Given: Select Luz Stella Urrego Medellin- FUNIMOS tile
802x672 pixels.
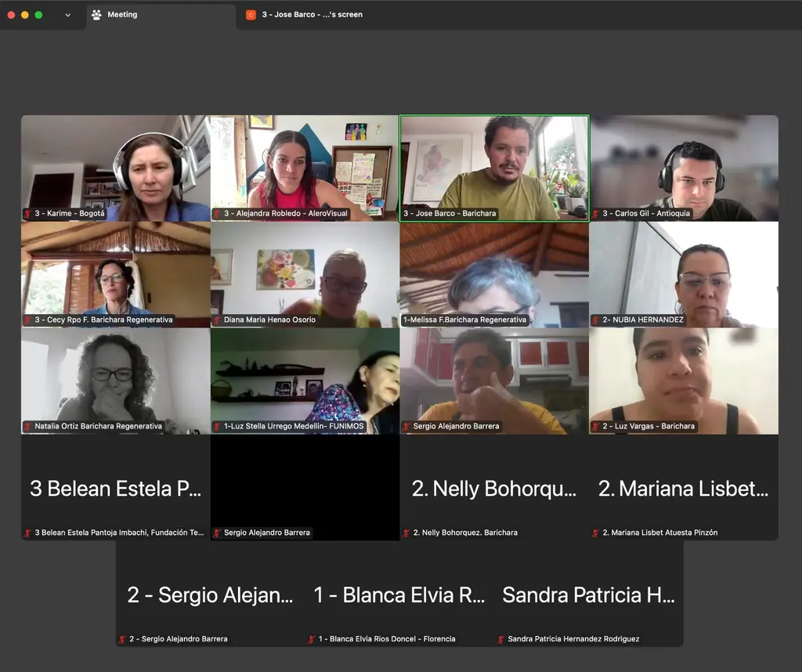Looking at the screenshot, I should point(305,381).
